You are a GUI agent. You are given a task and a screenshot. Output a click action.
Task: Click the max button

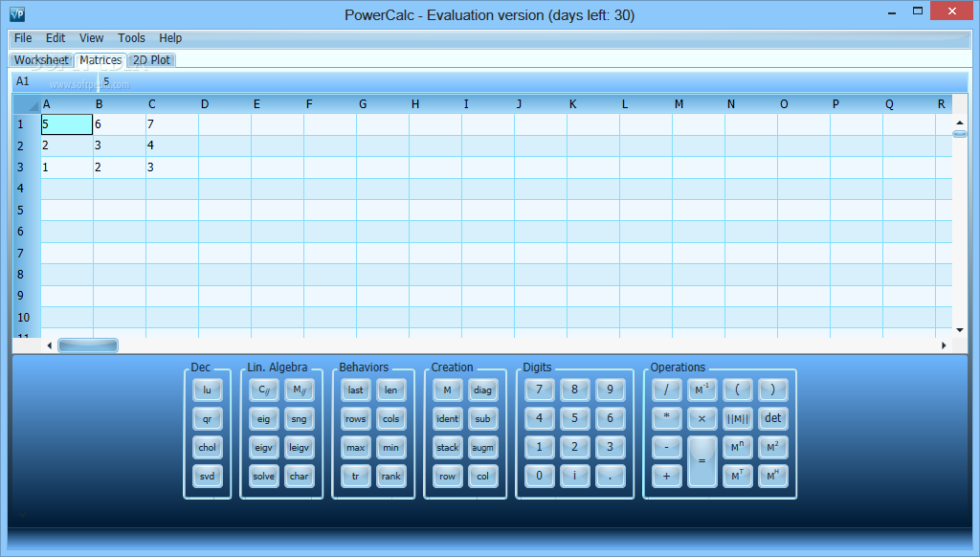click(356, 448)
